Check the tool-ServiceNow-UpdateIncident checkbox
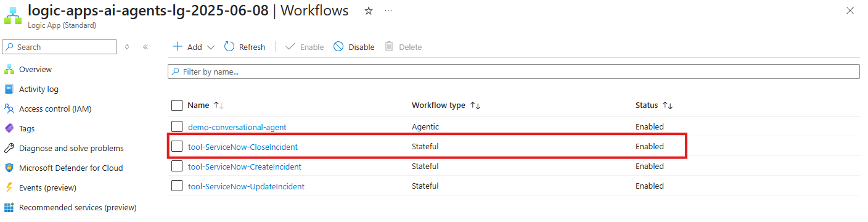868x222 pixels. click(x=177, y=186)
